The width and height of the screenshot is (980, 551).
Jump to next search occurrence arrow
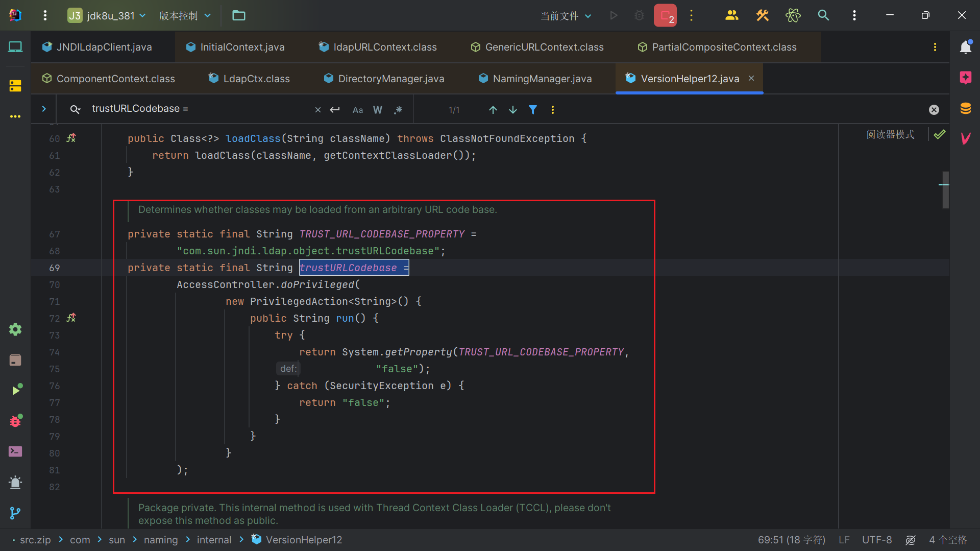pyautogui.click(x=513, y=110)
